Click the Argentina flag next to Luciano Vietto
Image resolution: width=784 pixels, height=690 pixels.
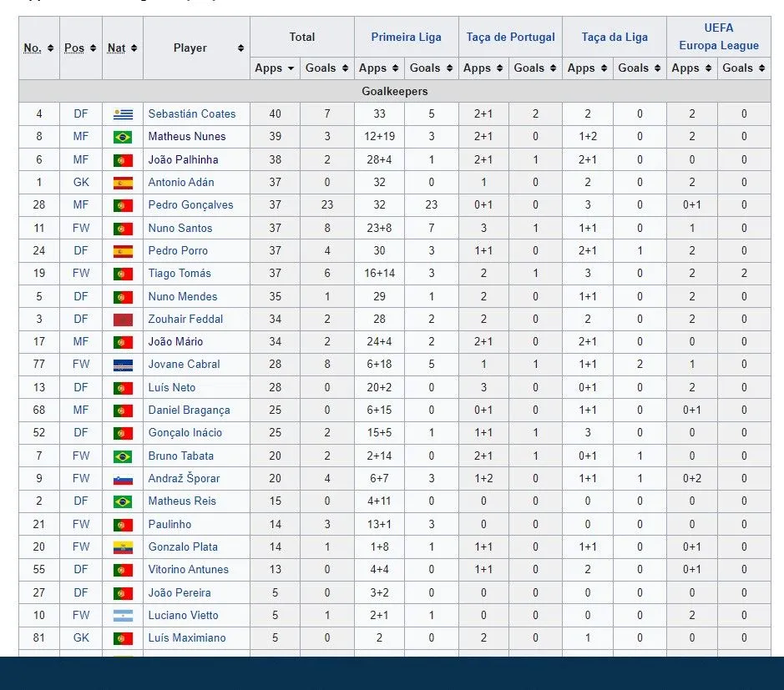[x=123, y=616]
